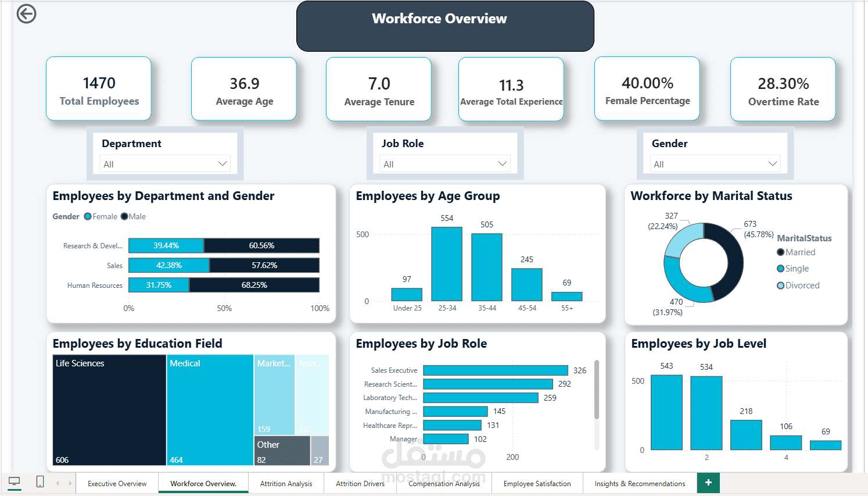
Task: Go to Attrition Analysis tab
Action: (286, 483)
